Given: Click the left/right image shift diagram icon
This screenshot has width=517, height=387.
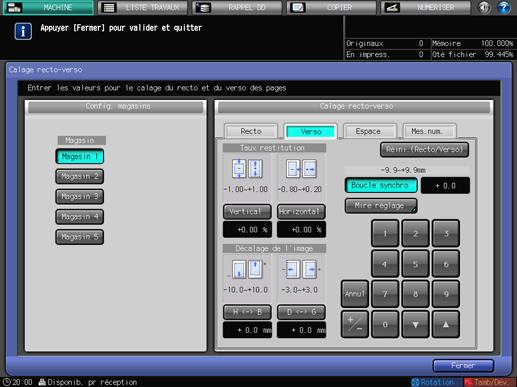Looking at the screenshot, I should click(x=301, y=269).
